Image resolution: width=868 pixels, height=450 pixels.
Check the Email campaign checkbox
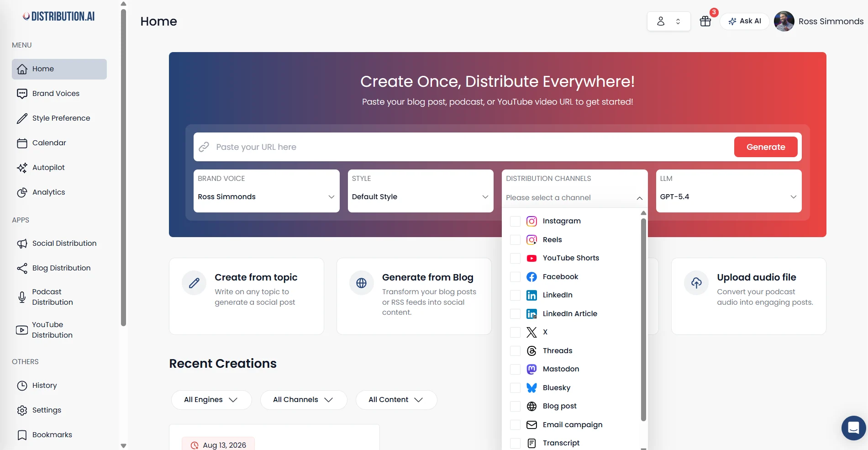tap(515, 425)
